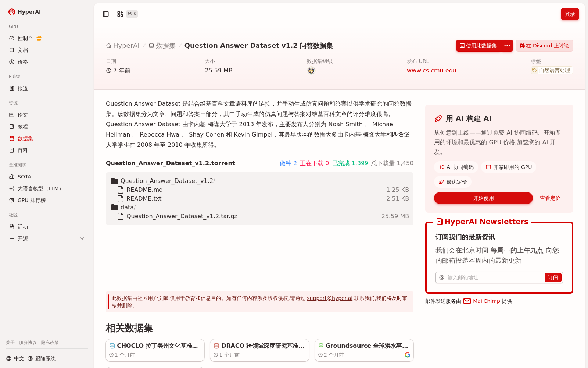Click 最优定价 chip
Viewport: 588px width, 368px height.
[x=453, y=182]
